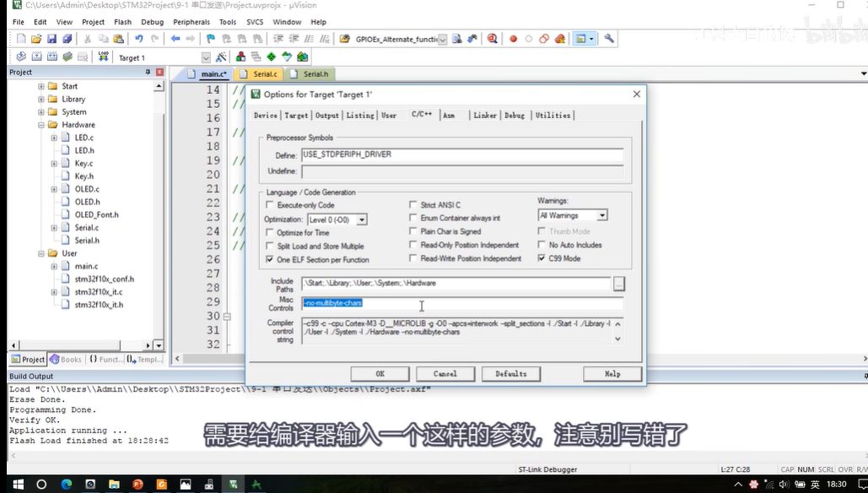Image resolution: width=868 pixels, height=493 pixels.
Task: Click the New file toolbar icon
Action: click(x=21, y=39)
